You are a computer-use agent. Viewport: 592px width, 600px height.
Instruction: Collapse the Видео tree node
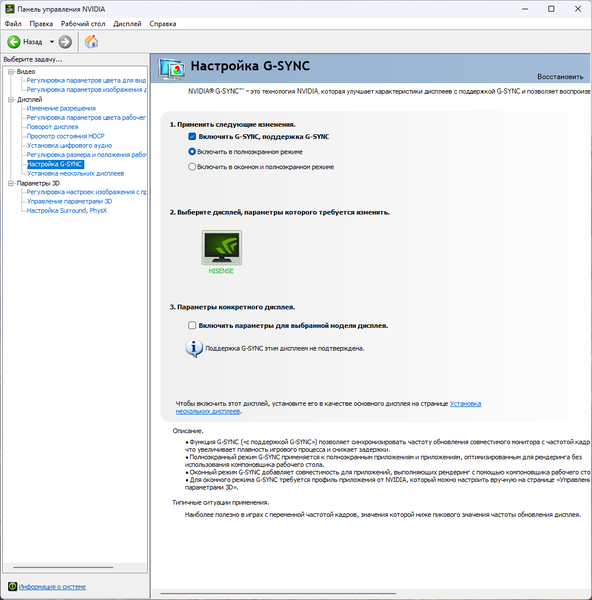click(11, 72)
